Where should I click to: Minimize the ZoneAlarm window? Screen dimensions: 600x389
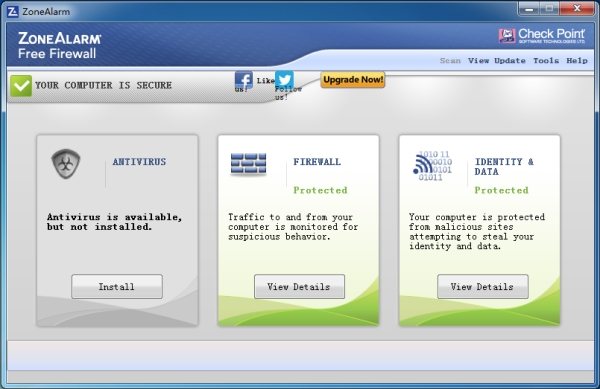(529, 8)
